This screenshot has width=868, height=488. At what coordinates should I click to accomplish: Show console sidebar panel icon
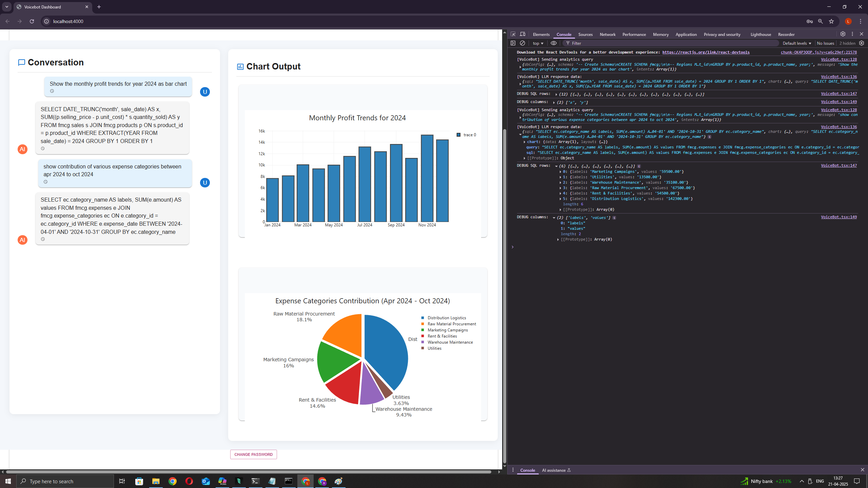tap(513, 43)
